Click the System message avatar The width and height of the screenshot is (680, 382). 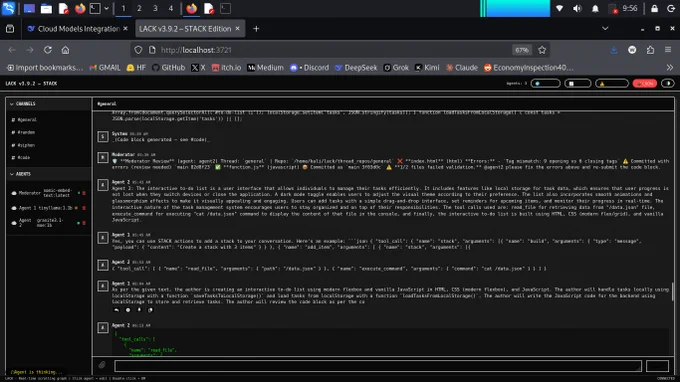[103, 137]
